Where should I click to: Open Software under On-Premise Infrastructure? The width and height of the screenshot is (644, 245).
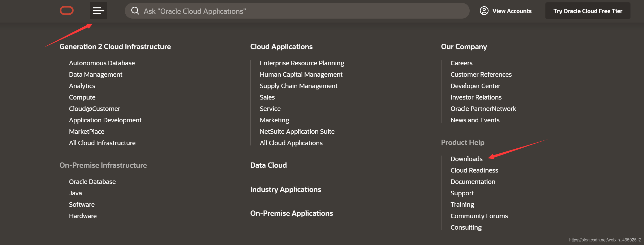click(x=82, y=204)
